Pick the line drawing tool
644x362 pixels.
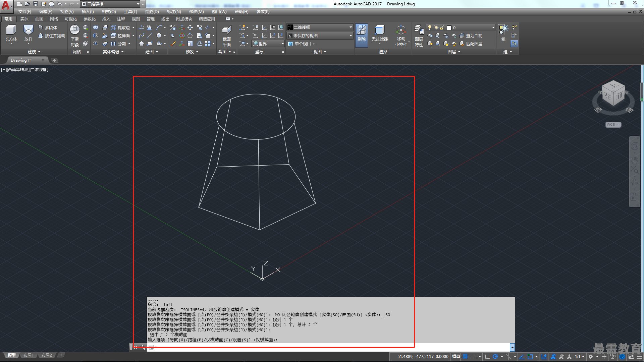click(150, 36)
